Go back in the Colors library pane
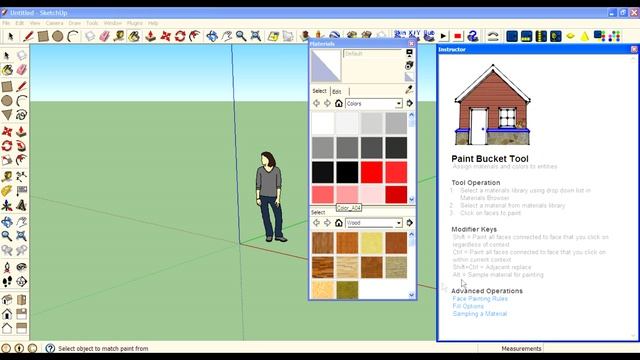 pyautogui.click(x=316, y=103)
